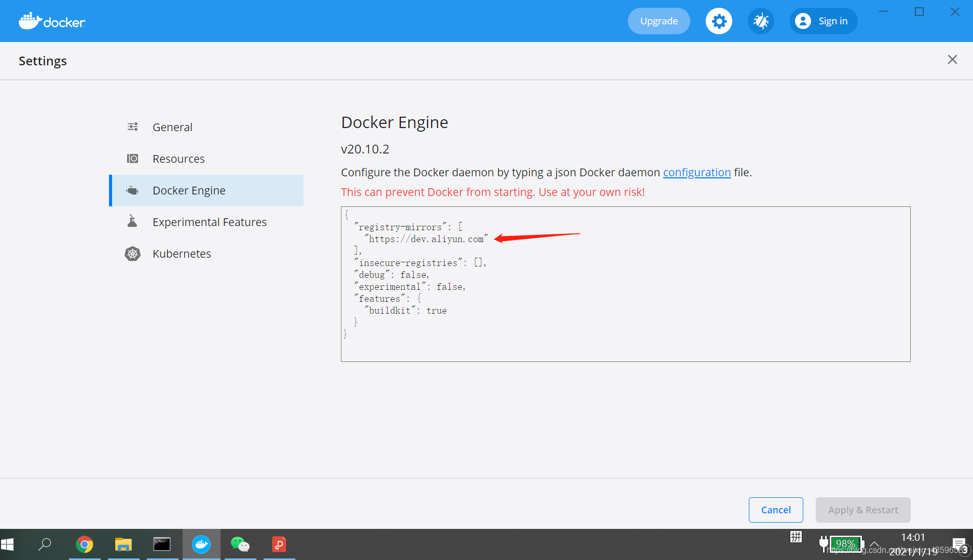
Task: Open the Kubernetes settings section
Action: 207,254
